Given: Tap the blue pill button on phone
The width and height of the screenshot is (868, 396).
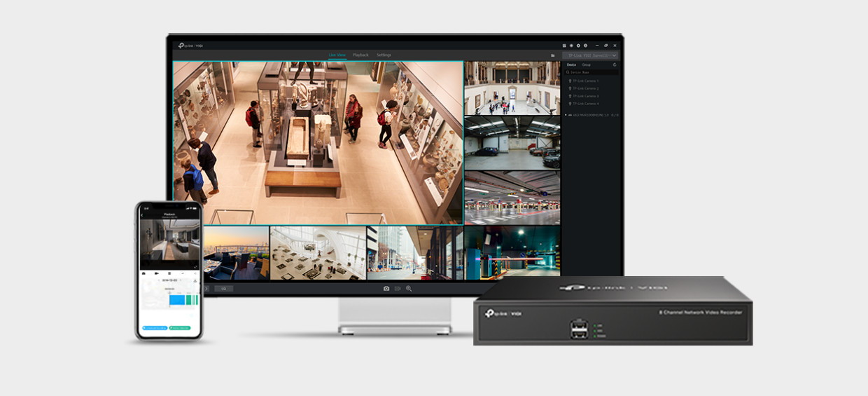Looking at the screenshot, I should [x=155, y=327].
